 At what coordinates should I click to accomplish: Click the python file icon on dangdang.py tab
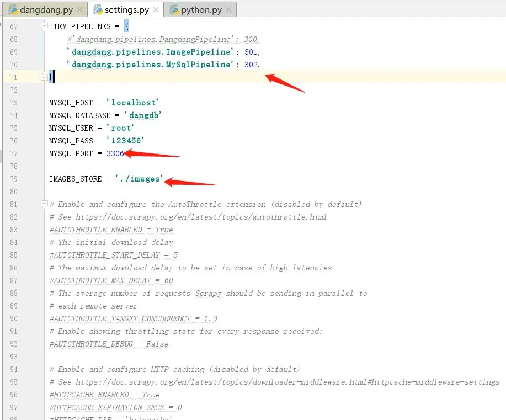pyautogui.click(x=13, y=10)
